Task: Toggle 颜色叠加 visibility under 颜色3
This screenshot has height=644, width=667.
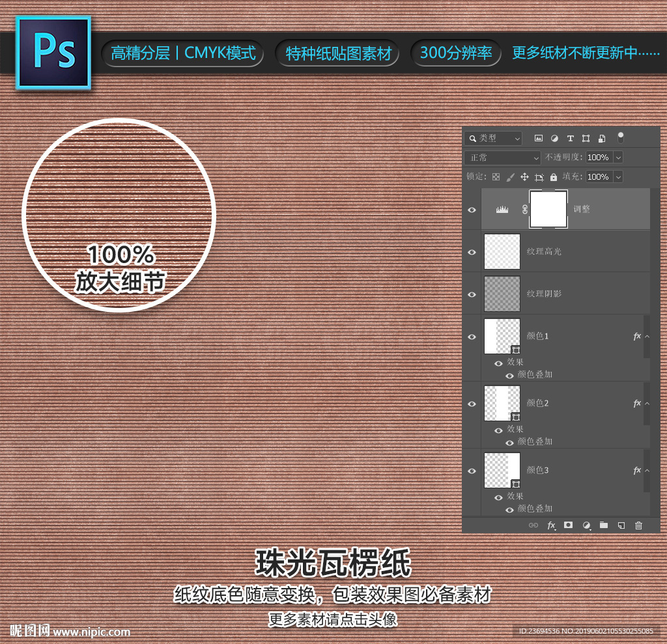Action: pos(509,510)
